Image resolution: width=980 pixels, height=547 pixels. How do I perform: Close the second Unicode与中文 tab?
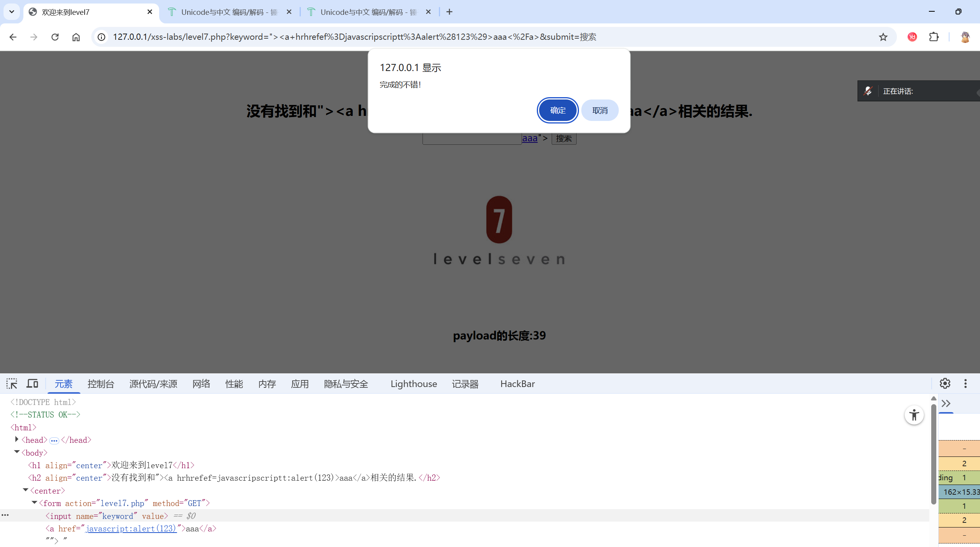pyautogui.click(x=428, y=12)
